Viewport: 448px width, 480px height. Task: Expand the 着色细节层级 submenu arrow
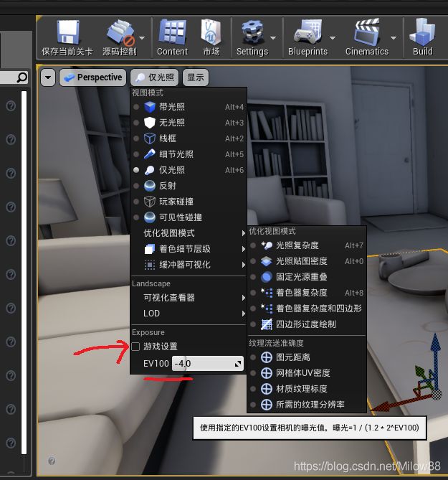tap(244, 249)
